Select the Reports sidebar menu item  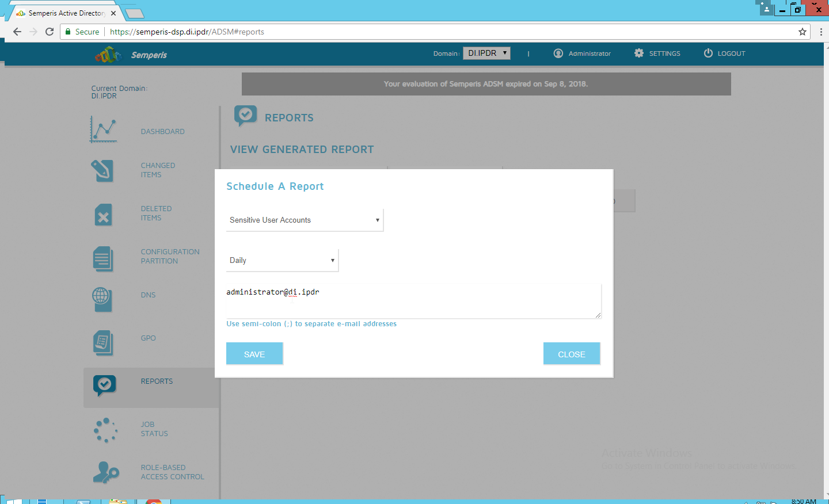click(157, 381)
